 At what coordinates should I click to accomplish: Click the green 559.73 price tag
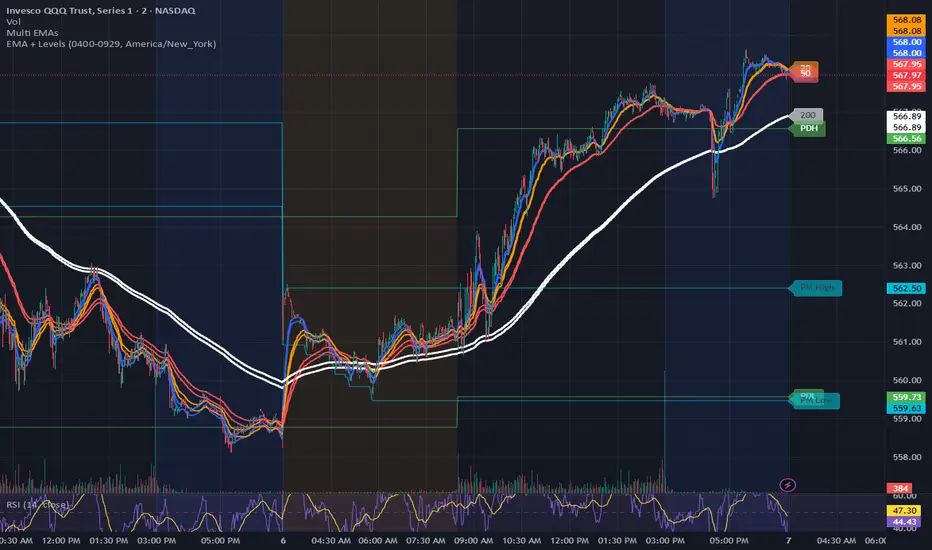[x=906, y=397]
